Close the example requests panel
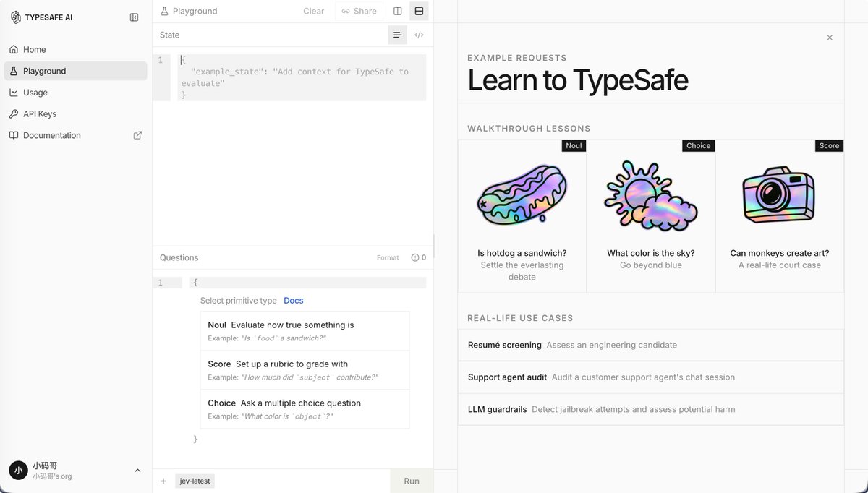 coord(830,38)
